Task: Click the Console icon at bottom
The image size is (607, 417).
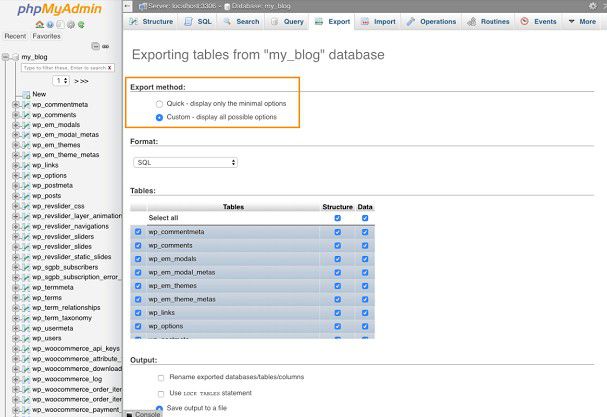Action: pos(129,414)
